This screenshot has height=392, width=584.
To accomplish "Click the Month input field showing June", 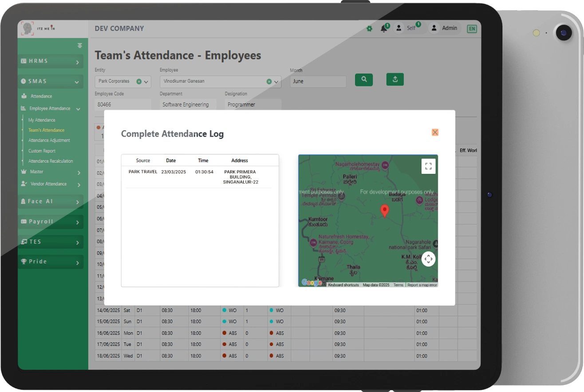I will [x=318, y=82].
